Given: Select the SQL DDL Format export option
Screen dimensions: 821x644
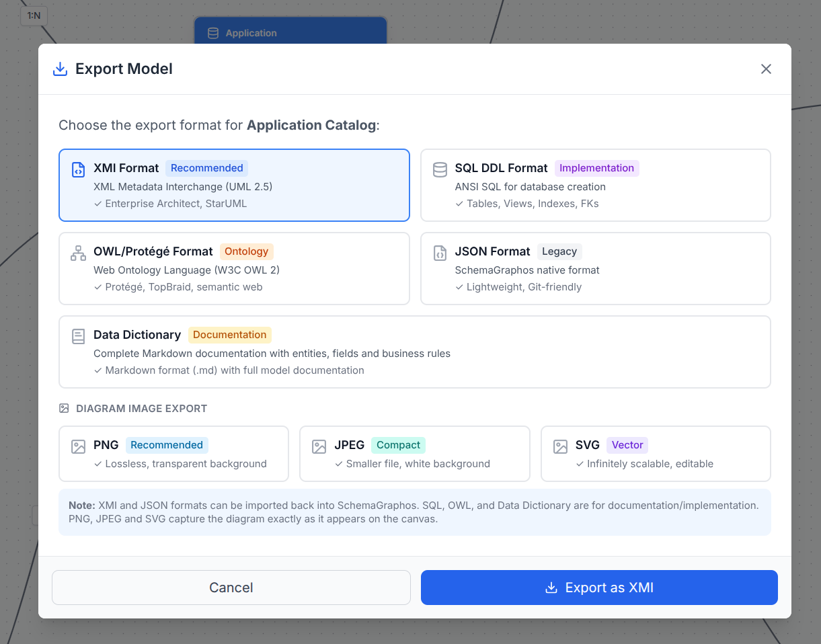Looking at the screenshot, I should pyautogui.click(x=595, y=185).
